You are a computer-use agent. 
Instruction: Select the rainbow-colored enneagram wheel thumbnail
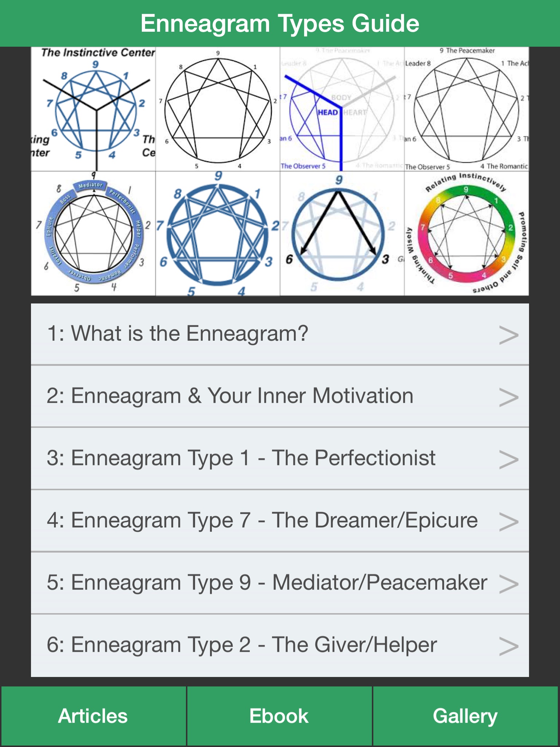tap(467, 233)
